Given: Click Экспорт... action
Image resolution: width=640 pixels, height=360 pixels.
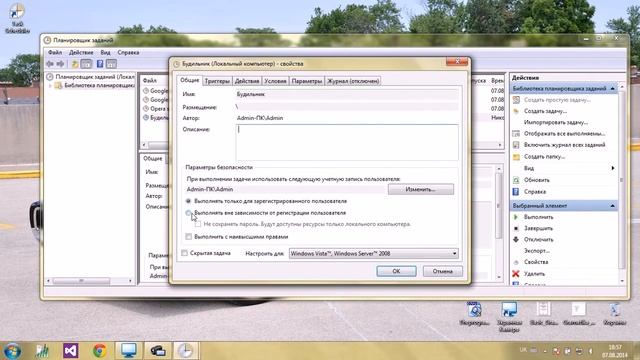Looking at the screenshot, I should click(x=537, y=251).
